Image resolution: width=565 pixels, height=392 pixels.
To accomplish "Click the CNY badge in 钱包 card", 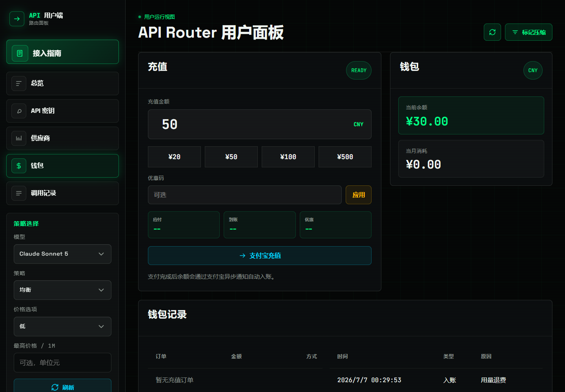I will point(533,71).
